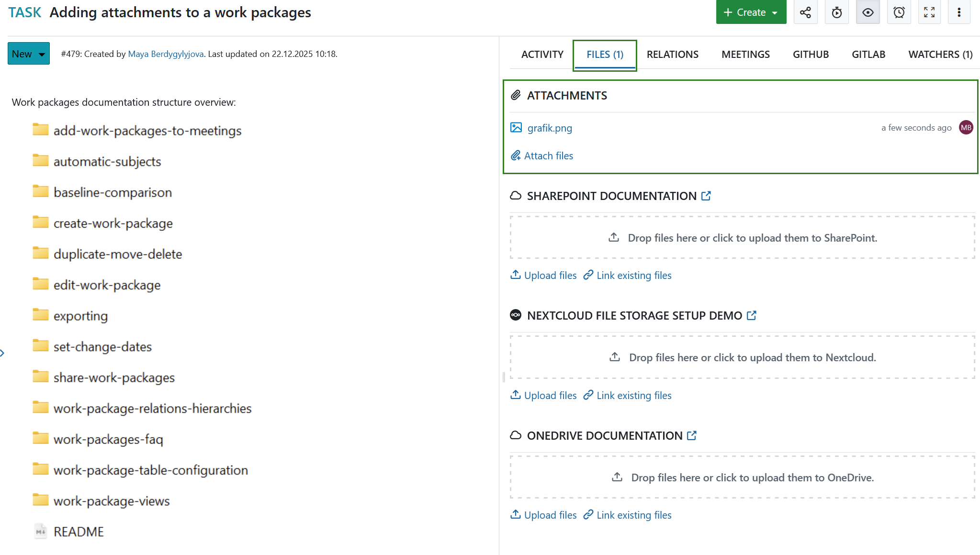Toggle watching with the eye icon
Image resolution: width=980 pixels, height=555 pixels.
click(867, 12)
